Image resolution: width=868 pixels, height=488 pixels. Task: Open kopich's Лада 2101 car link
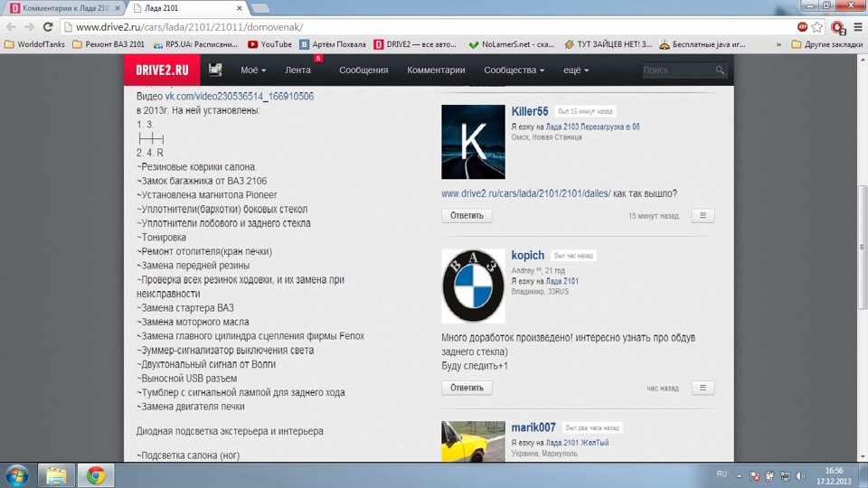click(561, 281)
